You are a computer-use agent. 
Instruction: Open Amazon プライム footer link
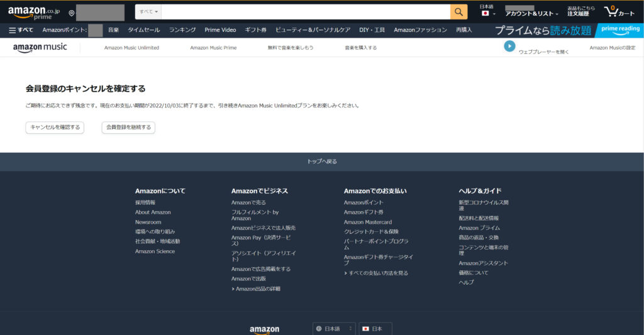[x=479, y=228]
